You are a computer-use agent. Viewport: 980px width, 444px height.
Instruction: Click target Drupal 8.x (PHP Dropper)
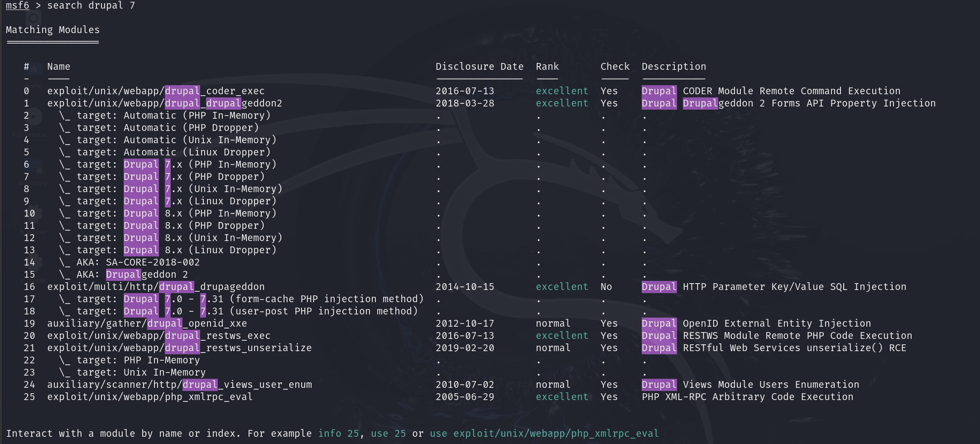coord(162,226)
